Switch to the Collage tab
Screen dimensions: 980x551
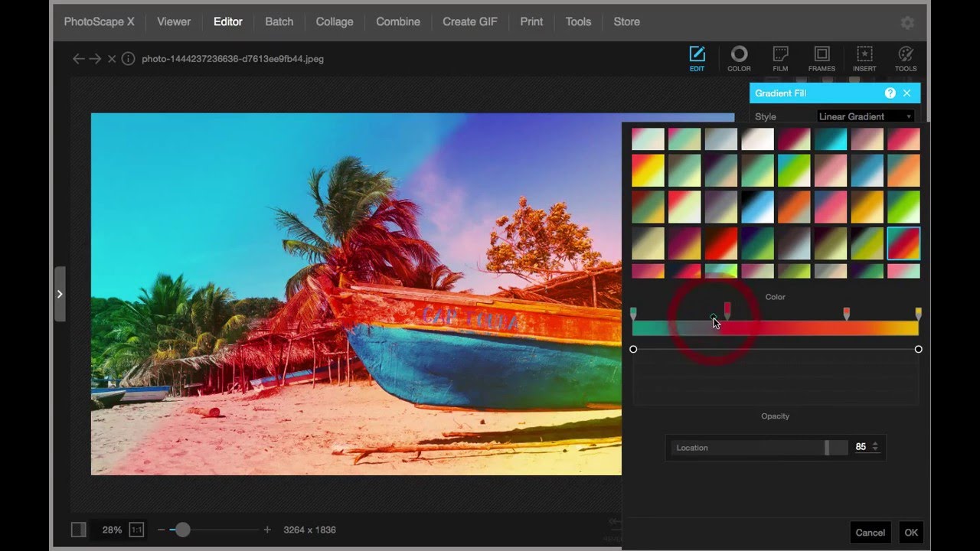(x=335, y=21)
